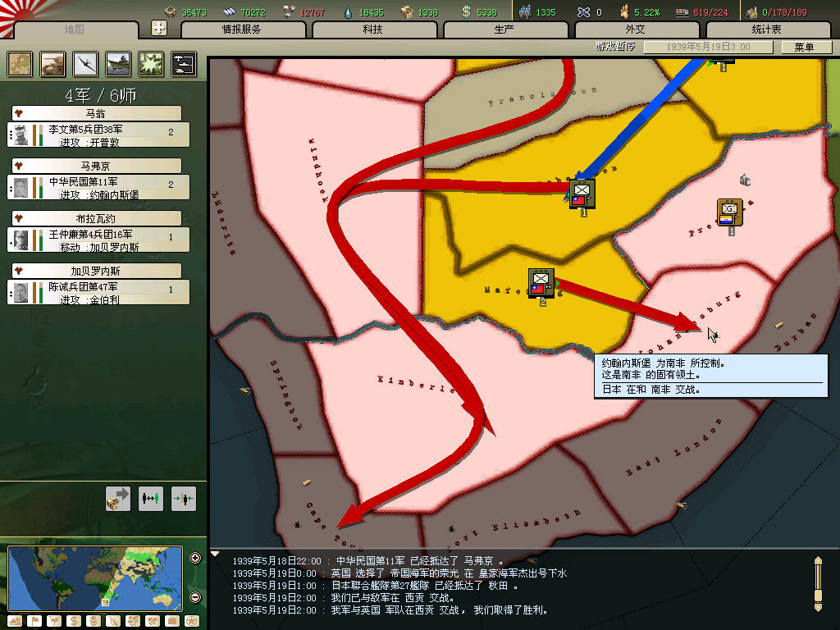Click the world minimap thumbnail

(x=95, y=577)
